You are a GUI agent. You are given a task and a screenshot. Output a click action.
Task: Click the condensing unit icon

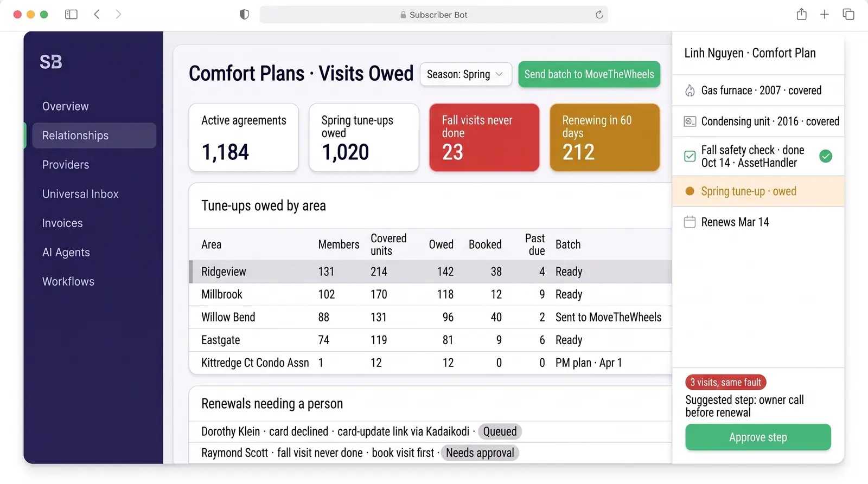(x=690, y=121)
